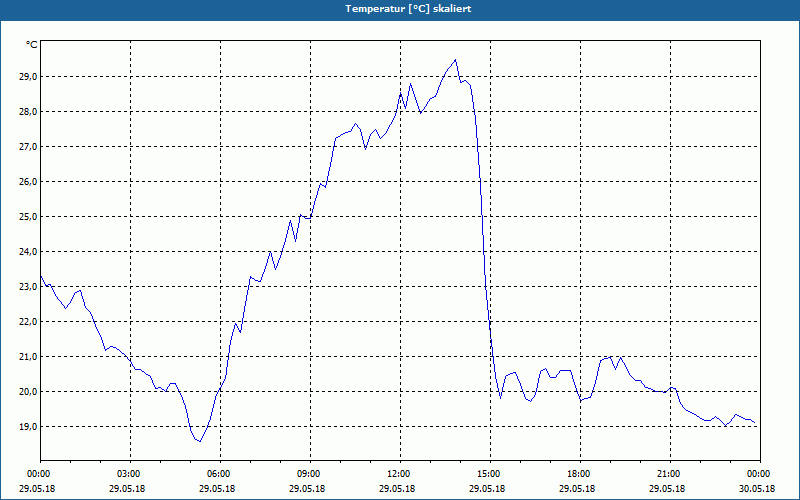Select the 23,0 temperature axis value
The width and height of the screenshot is (800, 500).
point(28,287)
